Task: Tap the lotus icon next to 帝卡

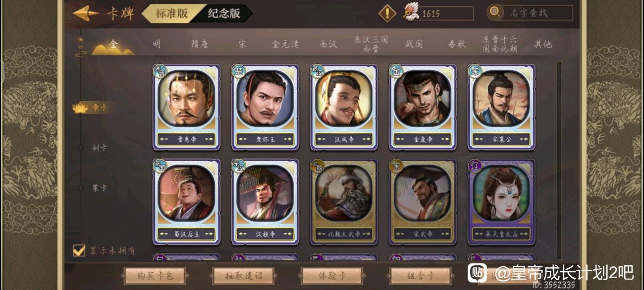Action: tap(80, 108)
